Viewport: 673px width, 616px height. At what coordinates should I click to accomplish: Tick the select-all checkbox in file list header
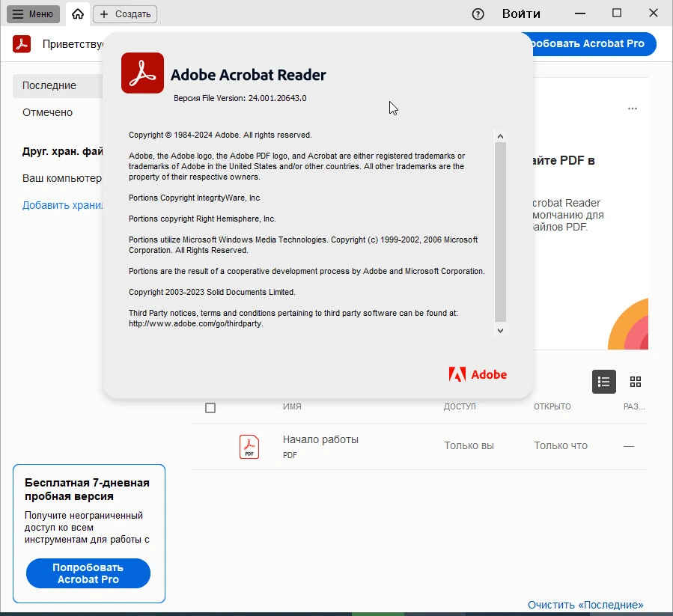pos(210,408)
